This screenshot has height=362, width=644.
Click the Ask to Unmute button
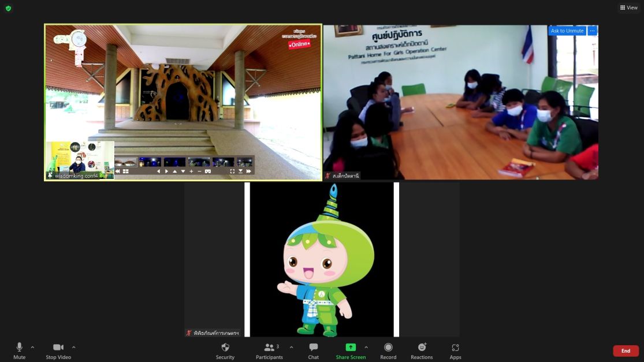[567, 31]
